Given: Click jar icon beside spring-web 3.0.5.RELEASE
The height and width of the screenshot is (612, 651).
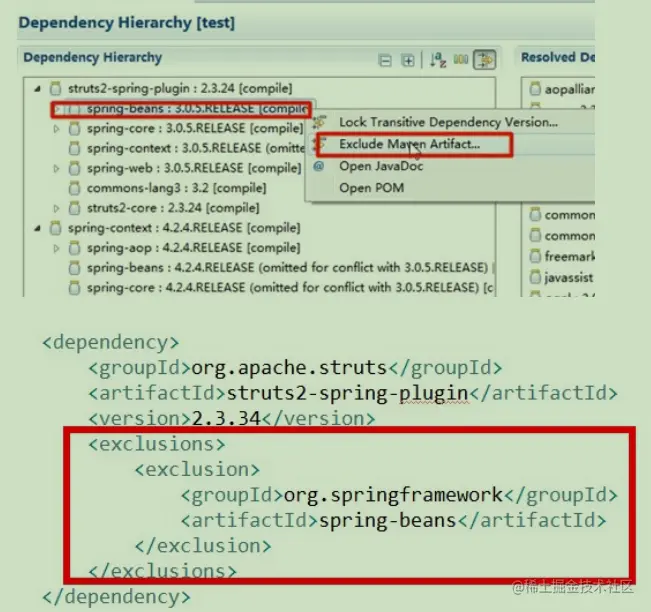Looking at the screenshot, I should [74, 168].
